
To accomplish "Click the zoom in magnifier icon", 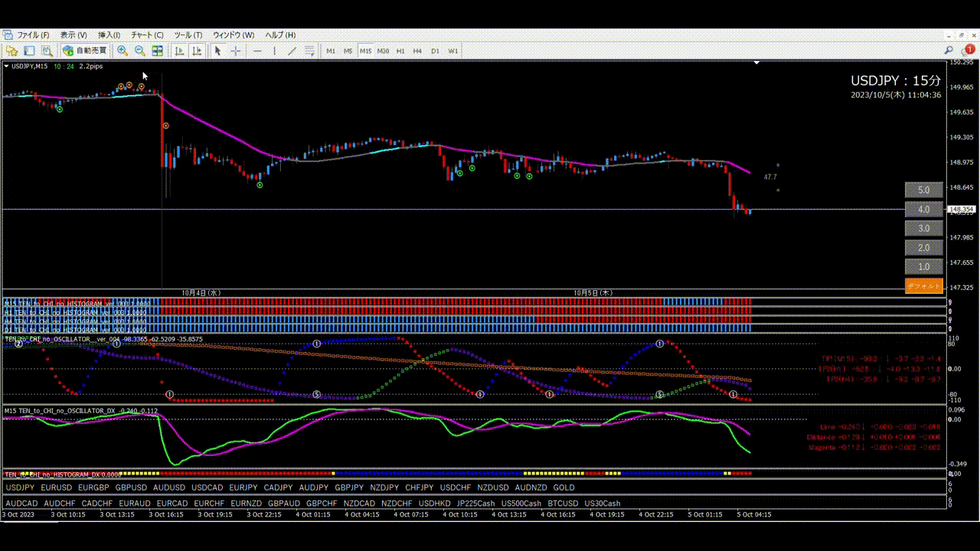I will [x=122, y=51].
